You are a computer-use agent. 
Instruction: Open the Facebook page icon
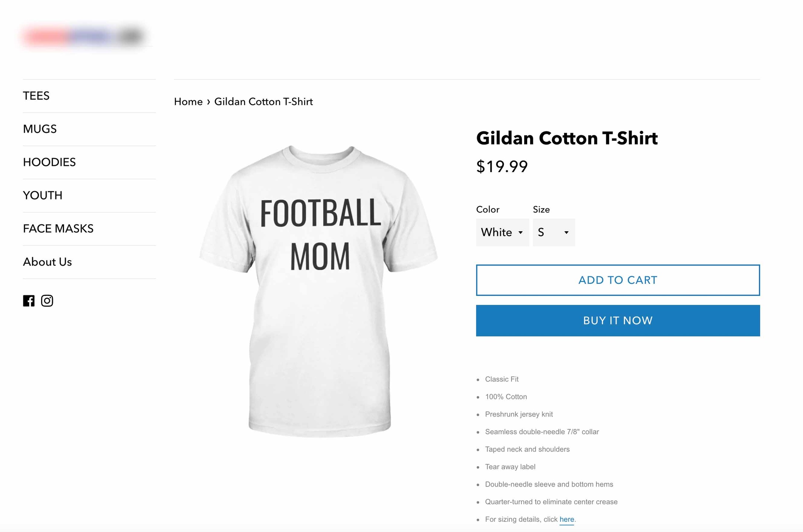[28, 301]
